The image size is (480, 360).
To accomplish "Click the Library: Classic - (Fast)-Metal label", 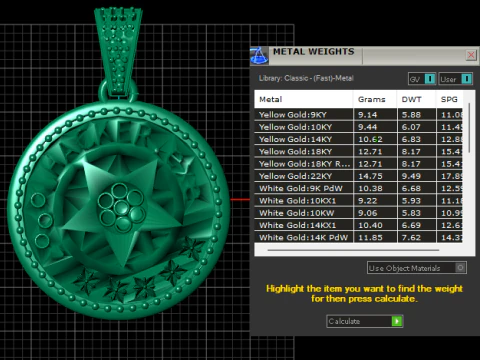I will (x=306, y=78).
